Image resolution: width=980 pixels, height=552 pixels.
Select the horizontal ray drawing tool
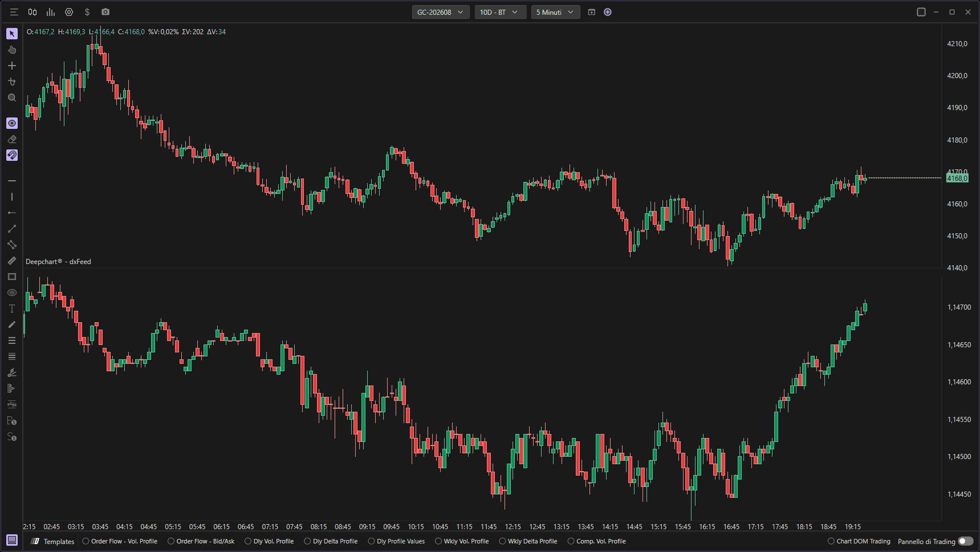coord(12,213)
